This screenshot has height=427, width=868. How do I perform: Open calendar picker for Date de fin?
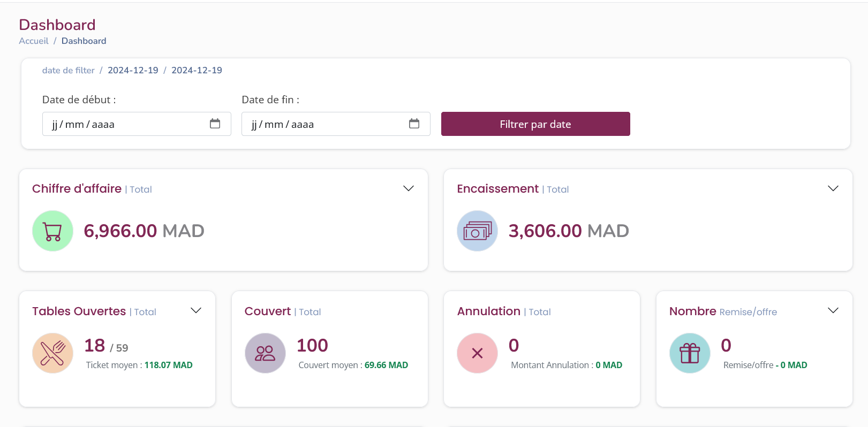pos(414,124)
